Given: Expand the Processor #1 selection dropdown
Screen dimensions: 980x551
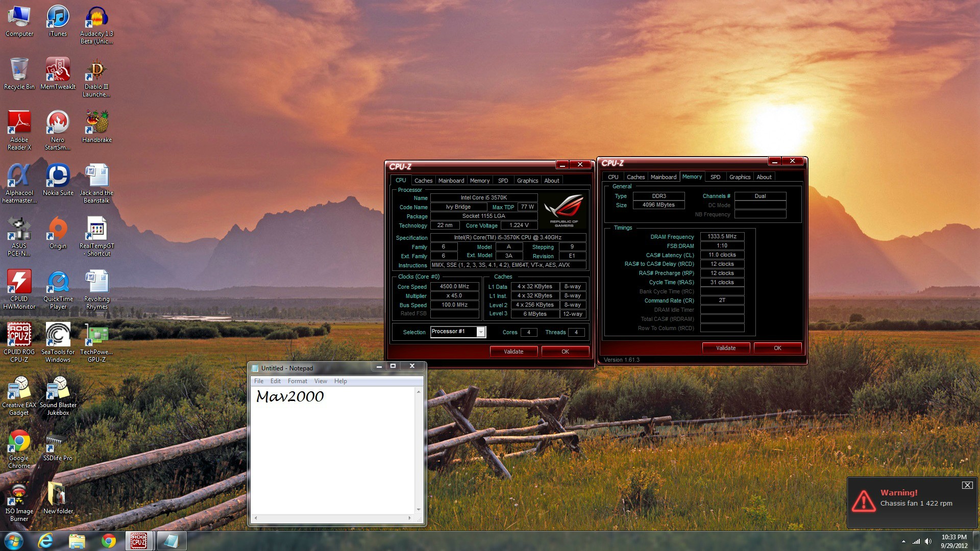Looking at the screenshot, I should [x=480, y=332].
